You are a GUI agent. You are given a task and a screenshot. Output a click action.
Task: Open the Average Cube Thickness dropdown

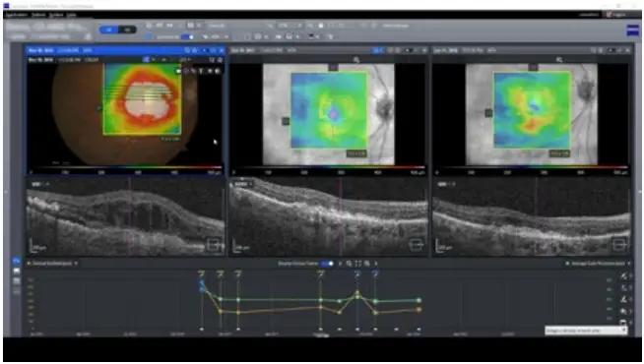[598, 264]
